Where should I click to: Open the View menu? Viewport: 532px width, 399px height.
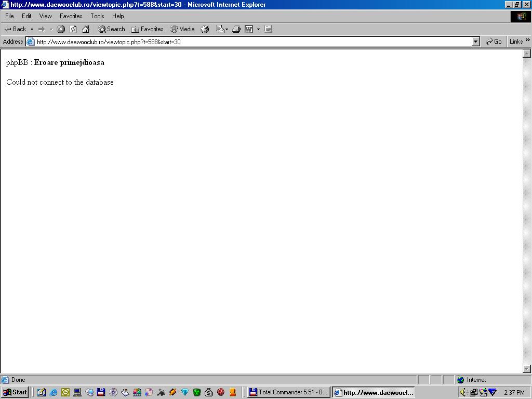pos(46,16)
